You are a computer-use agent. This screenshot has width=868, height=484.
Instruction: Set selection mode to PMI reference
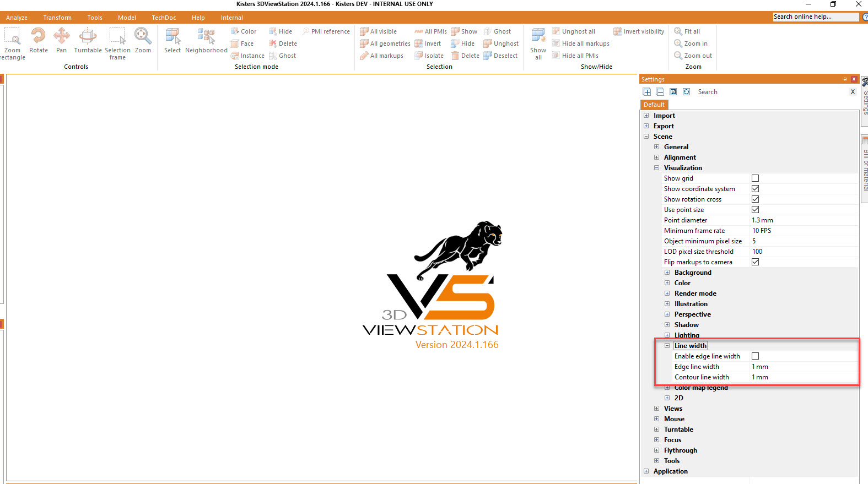click(326, 31)
